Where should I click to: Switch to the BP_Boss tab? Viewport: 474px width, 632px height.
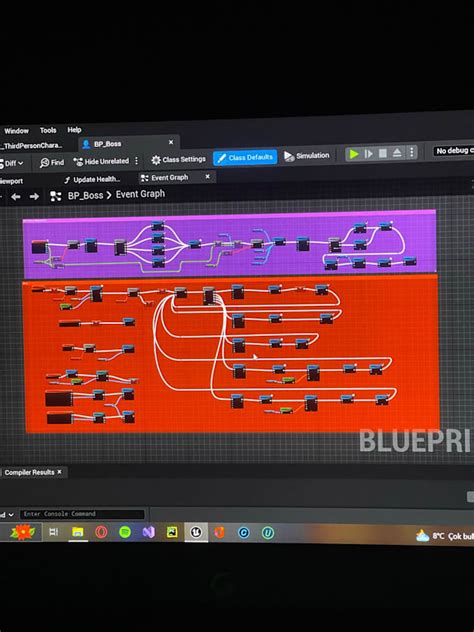(x=107, y=144)
